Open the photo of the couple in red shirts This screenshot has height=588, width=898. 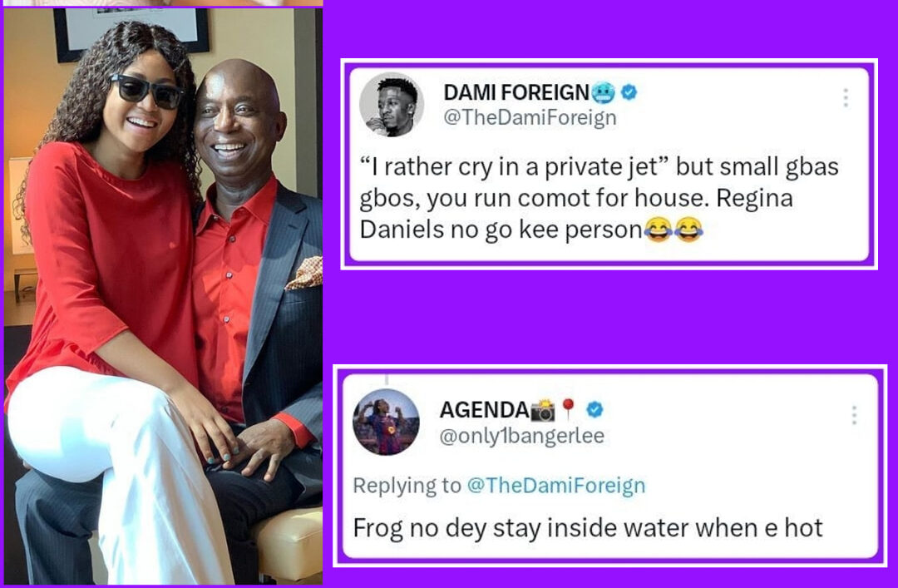(163, 297)
